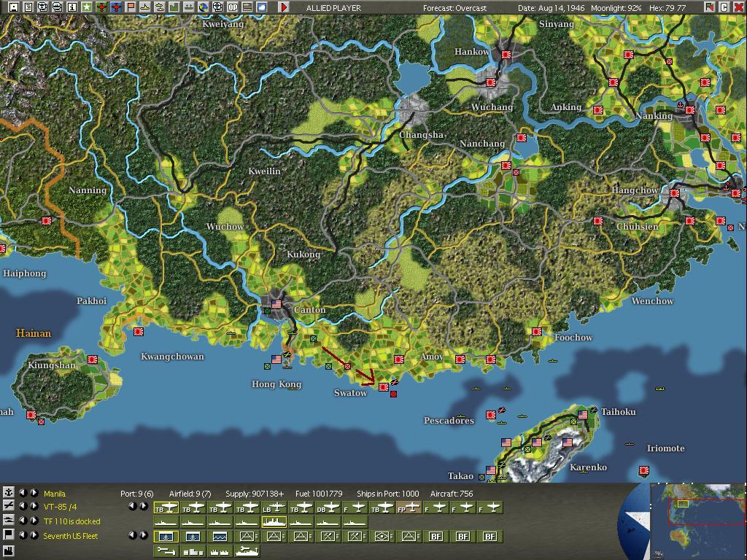Viewport: 747px width, 560px height.
Task: Click the 'Forecast: Overcast' status text
Action: pos(454,8)
